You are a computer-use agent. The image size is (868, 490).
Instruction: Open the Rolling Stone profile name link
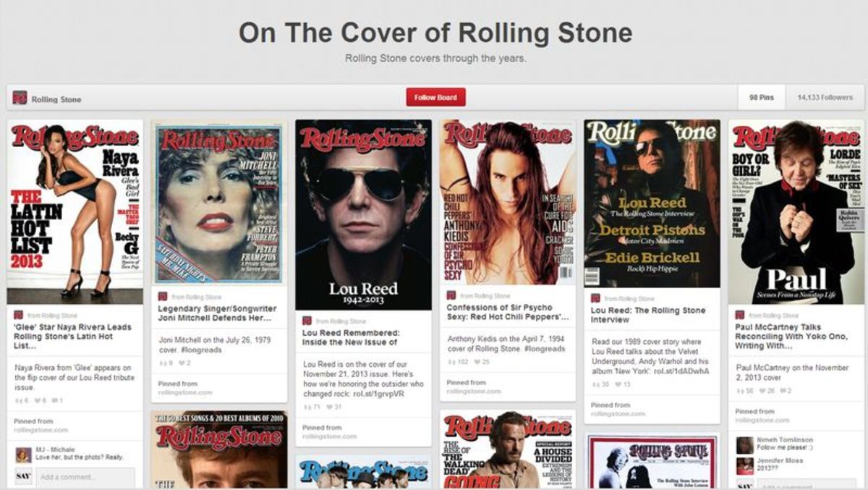click(56, 99)
